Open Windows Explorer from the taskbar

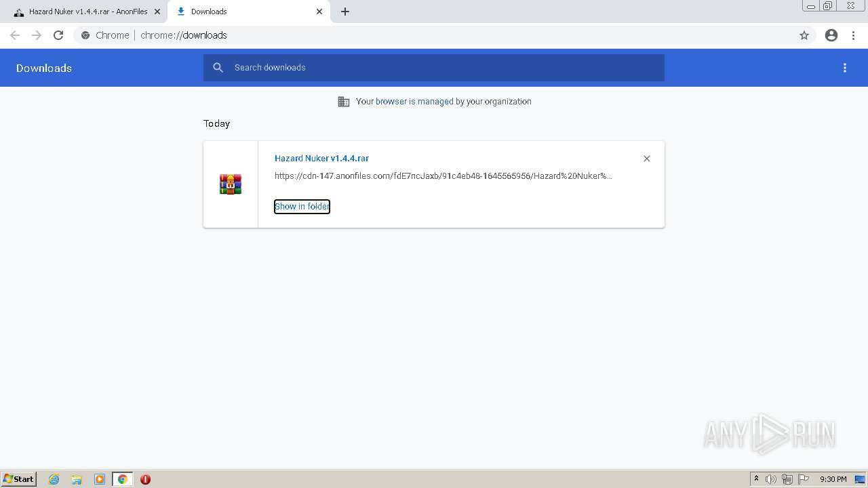(77, 479)
